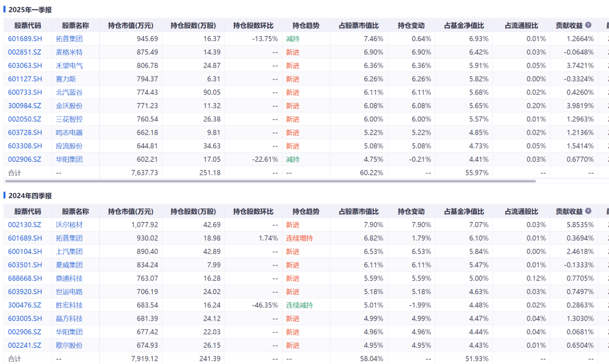Open stock name 华阳集团 in 2024年四季报 table
This screenshot has height=364, width=609.
coord(69,332)
